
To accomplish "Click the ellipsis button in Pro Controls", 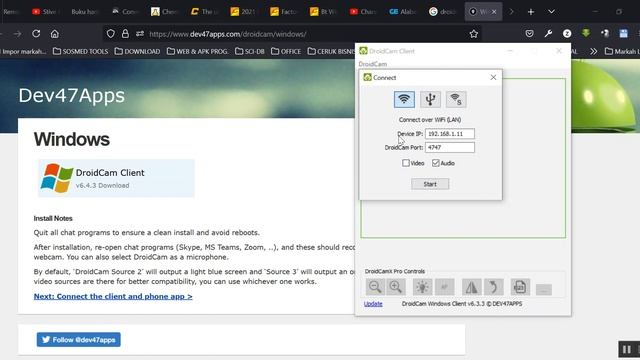I will coord(544,289).
